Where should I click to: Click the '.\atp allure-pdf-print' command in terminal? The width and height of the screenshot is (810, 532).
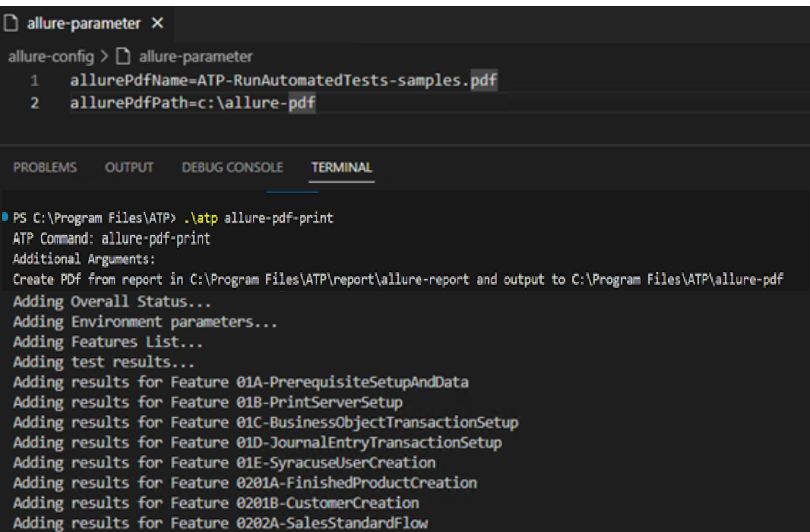click(258, 218)
